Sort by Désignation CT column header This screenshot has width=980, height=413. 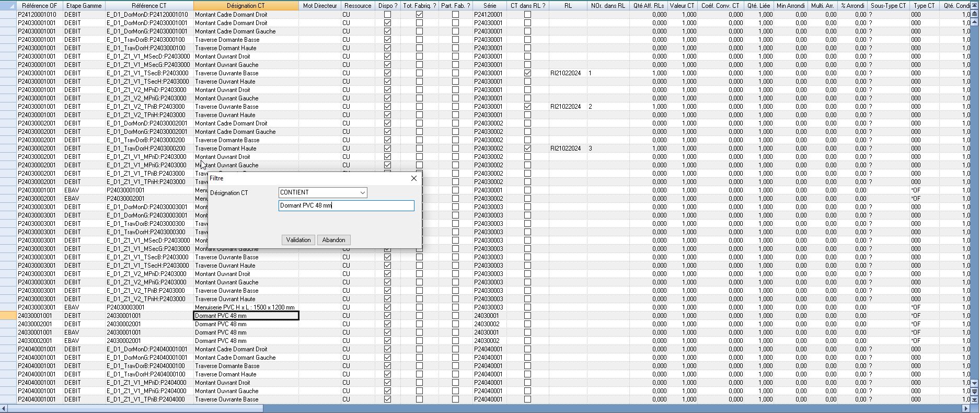246,5
